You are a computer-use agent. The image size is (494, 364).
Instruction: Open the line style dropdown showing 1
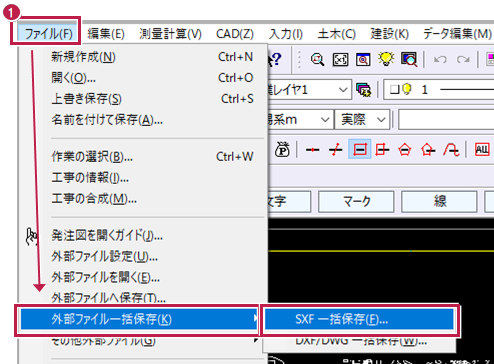point(439,89)
